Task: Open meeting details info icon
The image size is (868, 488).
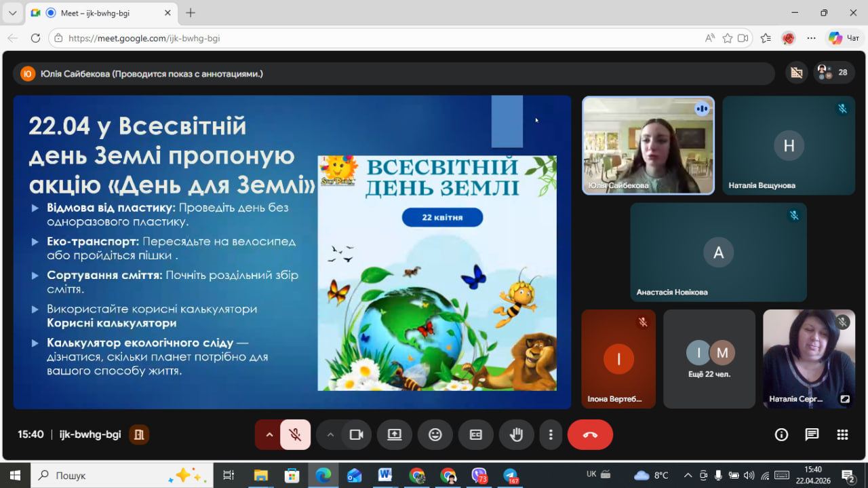Action: tap(781, 435)
